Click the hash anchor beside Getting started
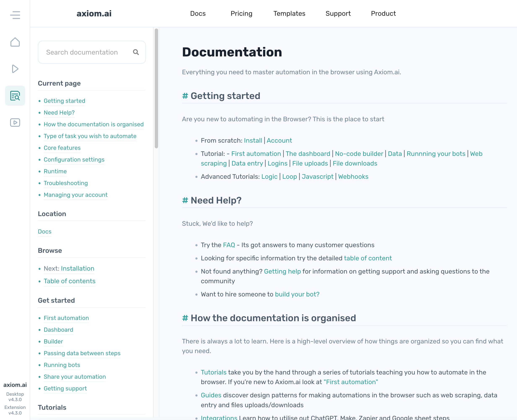This screenshot has height=420, width=517. (x=185, y=96)
